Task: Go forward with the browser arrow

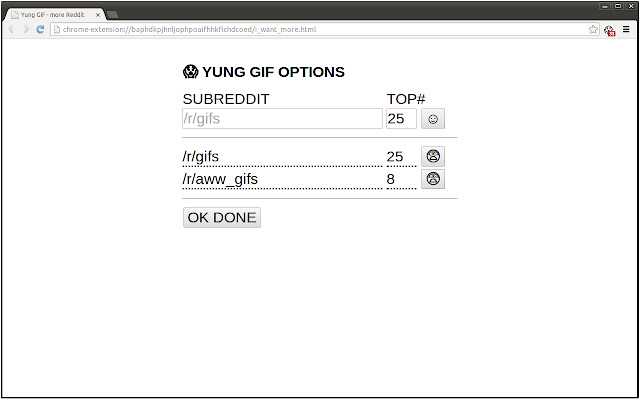Action: [x=26, y=29]
